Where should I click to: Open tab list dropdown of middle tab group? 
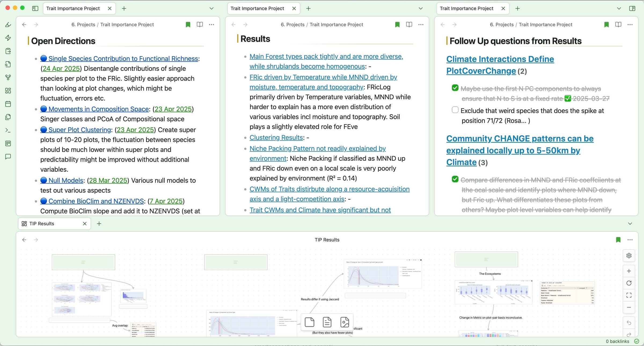coord(421,8)
